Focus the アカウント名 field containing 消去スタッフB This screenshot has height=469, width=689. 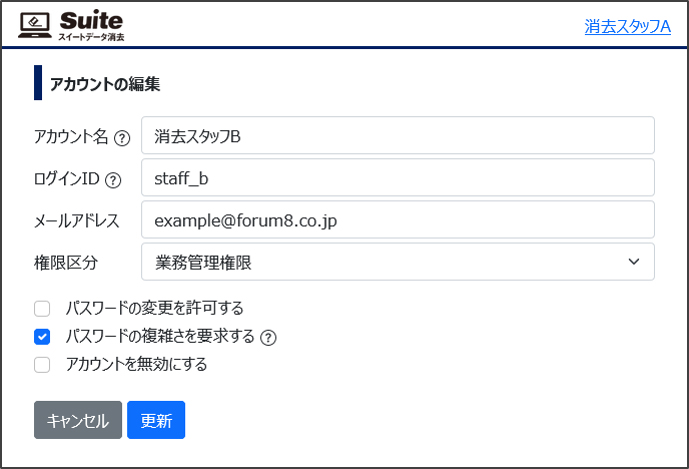(x=398, y=135)
